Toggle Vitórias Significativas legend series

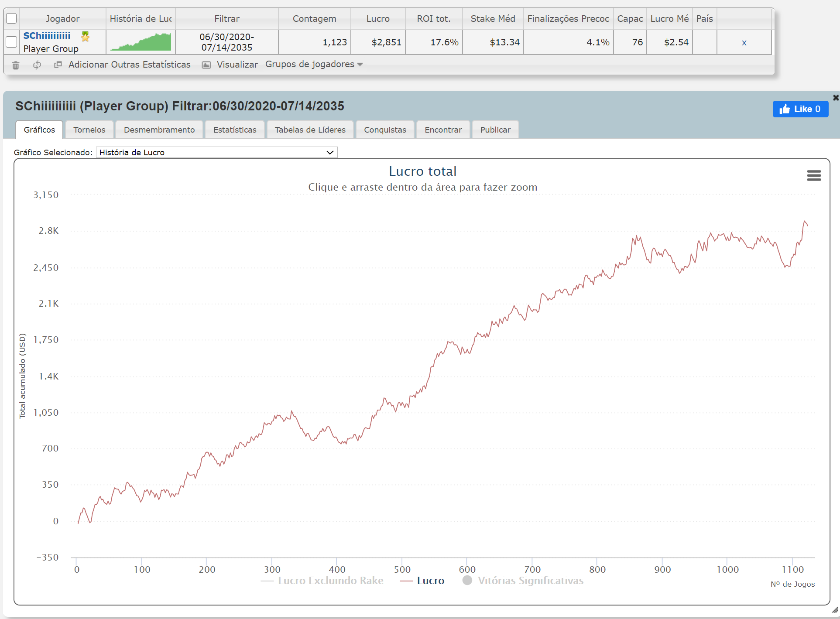click(523, 581)
